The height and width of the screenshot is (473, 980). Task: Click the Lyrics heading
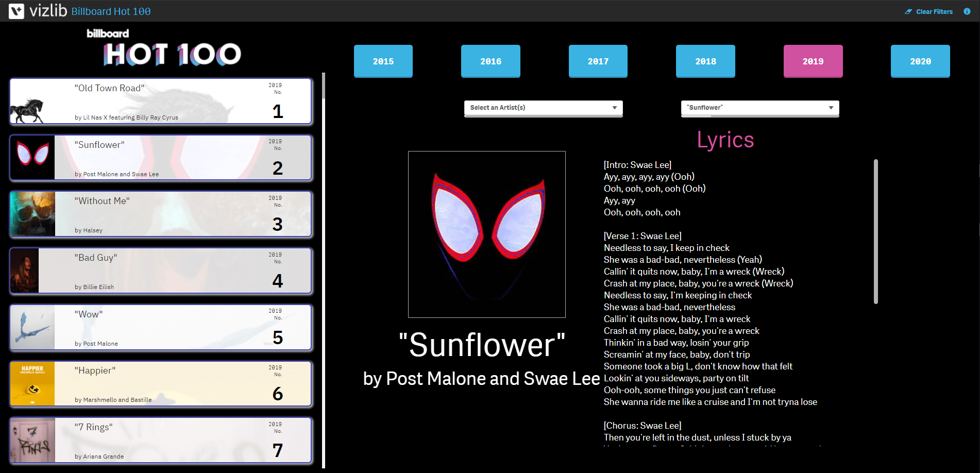pyautogui.click(x=725, y=140)
